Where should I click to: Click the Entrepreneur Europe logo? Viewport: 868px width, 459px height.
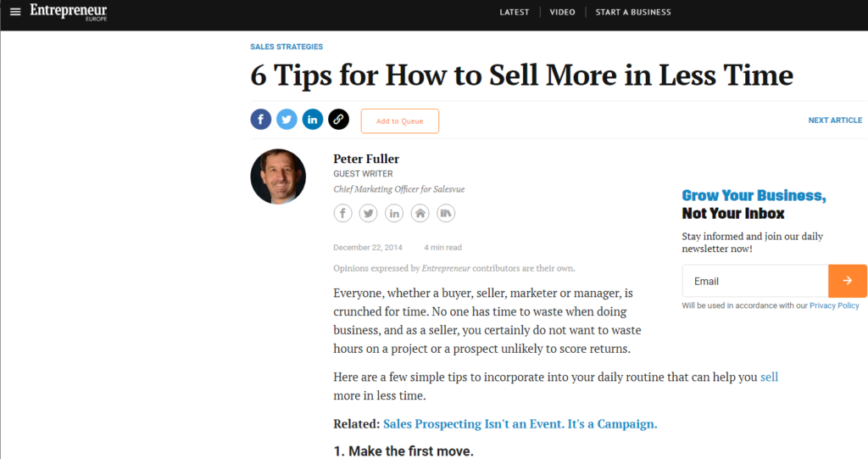(69, 12)
